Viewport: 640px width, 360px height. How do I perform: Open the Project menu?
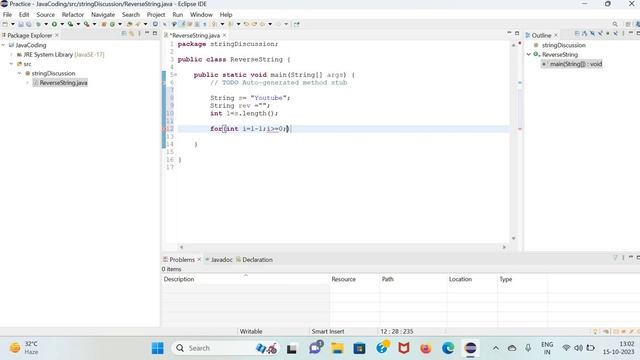click(156, 14)
